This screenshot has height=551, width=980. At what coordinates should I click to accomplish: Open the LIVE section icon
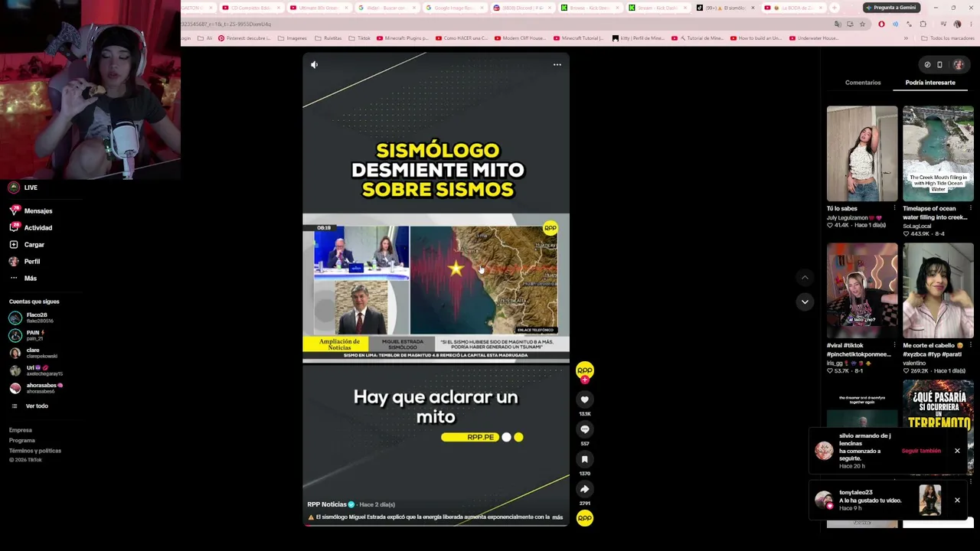14,187
